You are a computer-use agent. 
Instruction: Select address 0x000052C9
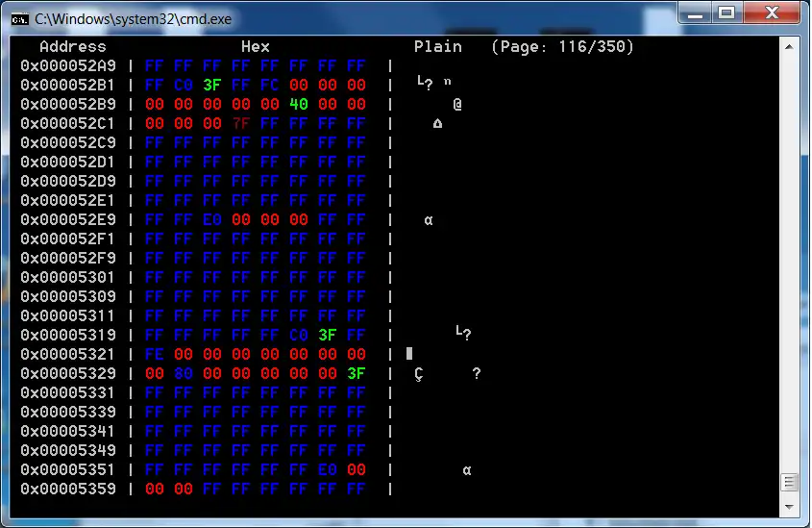pyautogui.click(x=68, y=142)
